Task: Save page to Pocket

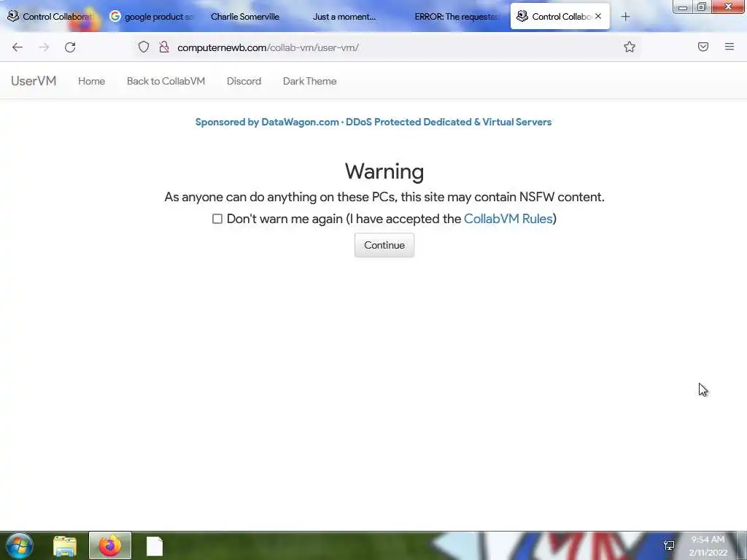Action: point(703,47)
